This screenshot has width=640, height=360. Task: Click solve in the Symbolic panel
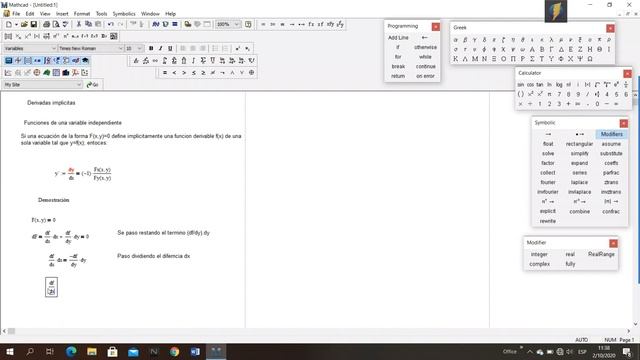point(548,153)
